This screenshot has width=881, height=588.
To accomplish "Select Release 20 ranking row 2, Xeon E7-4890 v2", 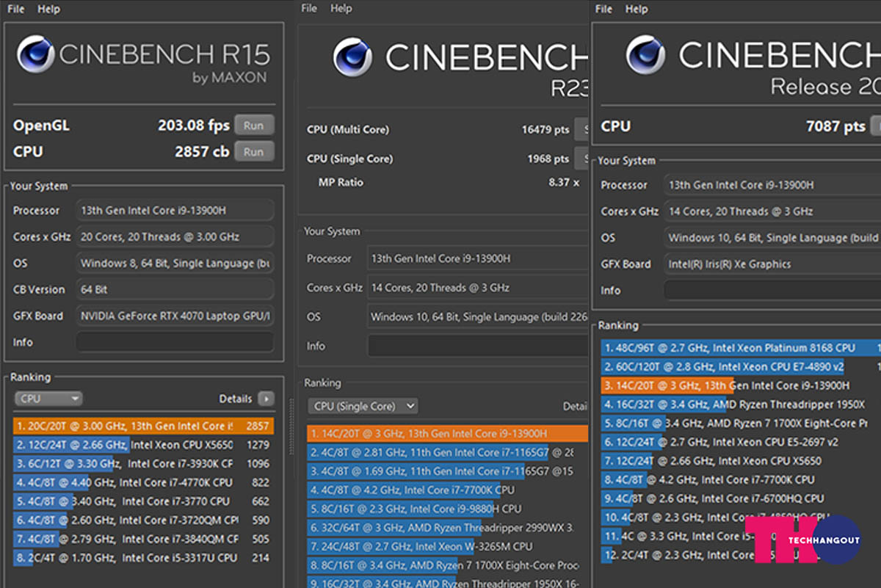I will point(741,367).
